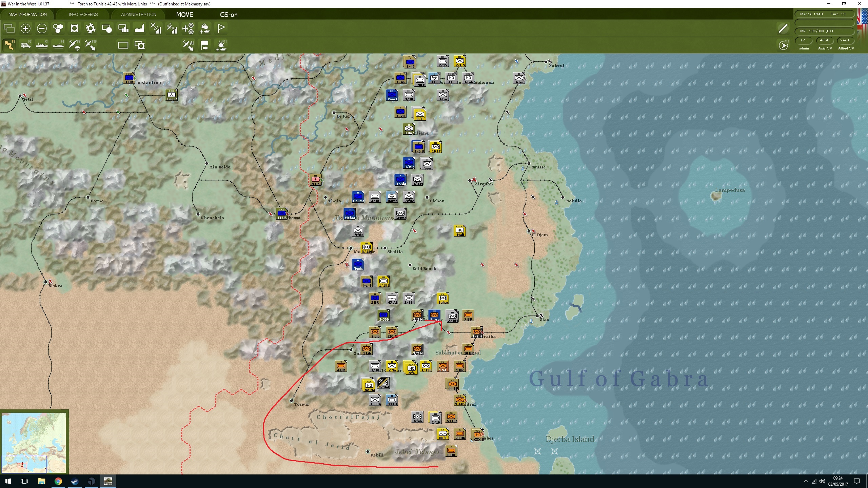End turn with F12 arrow button
The image size is (868, 488).
783,45
